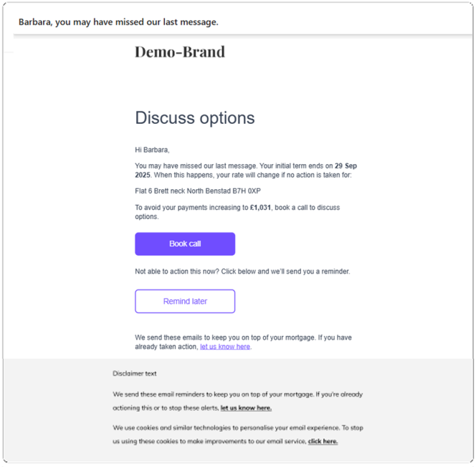476x467 pixels.
Task: Click the 'We send these emails to keep you on top' paragraph
Action: [x=244, y=342]
